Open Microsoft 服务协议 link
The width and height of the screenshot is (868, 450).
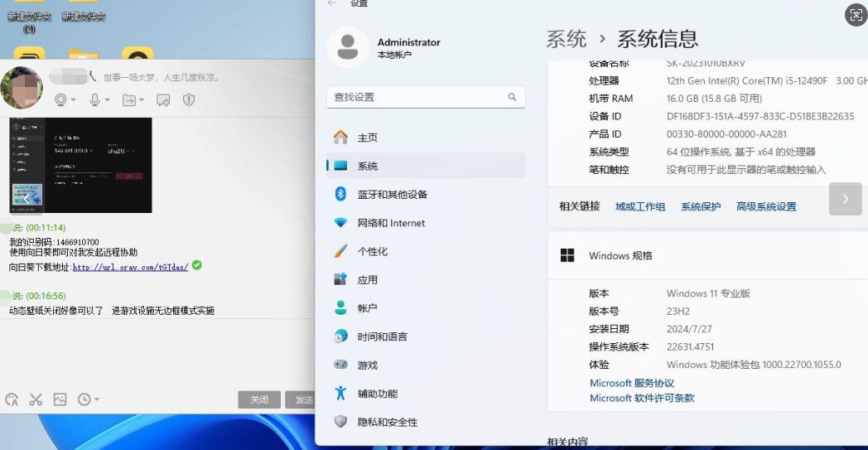pyautogui.click(x=632, y=383)
